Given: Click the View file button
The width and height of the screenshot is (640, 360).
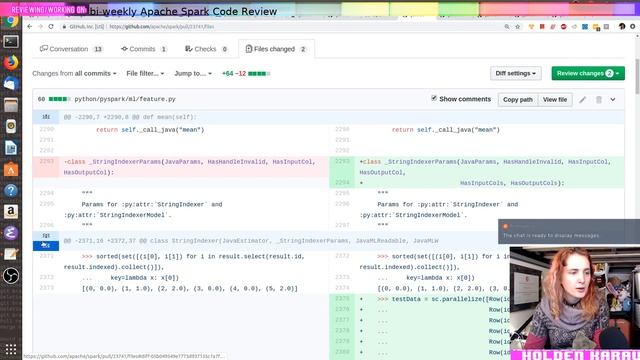Looking at the screenshot, I should click(555, 100).
